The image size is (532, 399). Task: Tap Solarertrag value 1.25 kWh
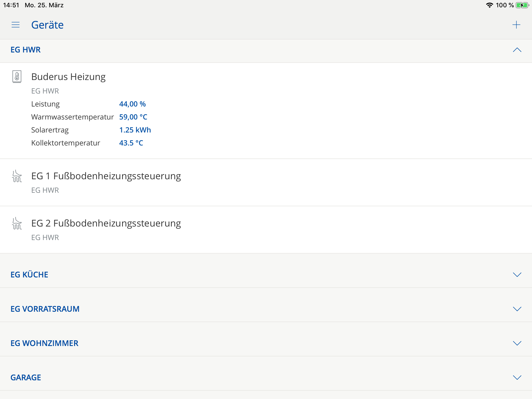coord(135,130)
